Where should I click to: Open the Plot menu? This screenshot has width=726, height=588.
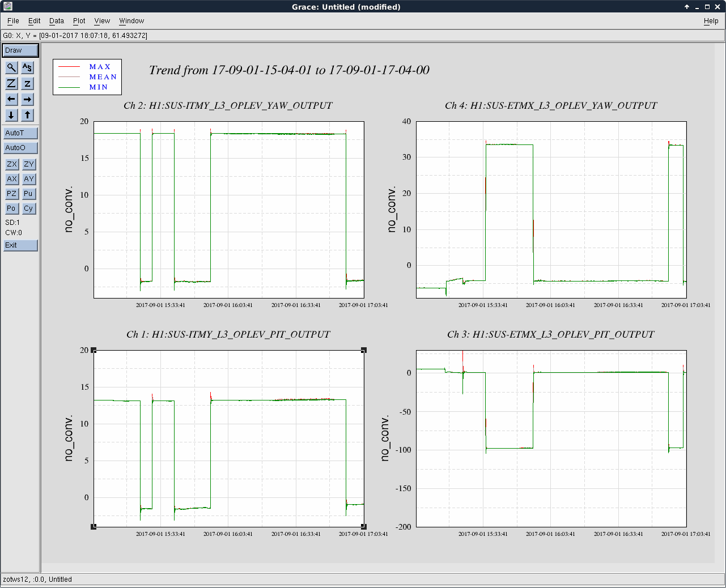[x=79, y=21]
